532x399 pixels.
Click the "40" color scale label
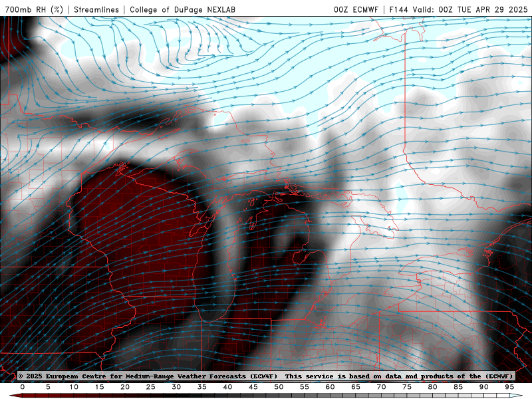(227, 387)
